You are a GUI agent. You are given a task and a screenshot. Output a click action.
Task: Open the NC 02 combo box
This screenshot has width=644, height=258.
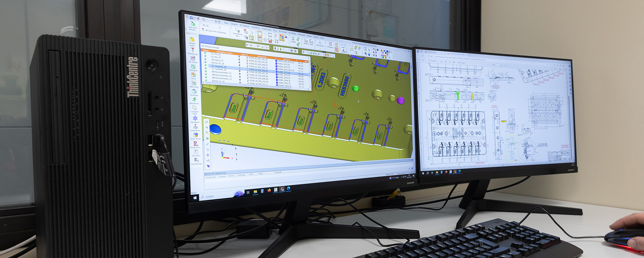tap(212, 26)
